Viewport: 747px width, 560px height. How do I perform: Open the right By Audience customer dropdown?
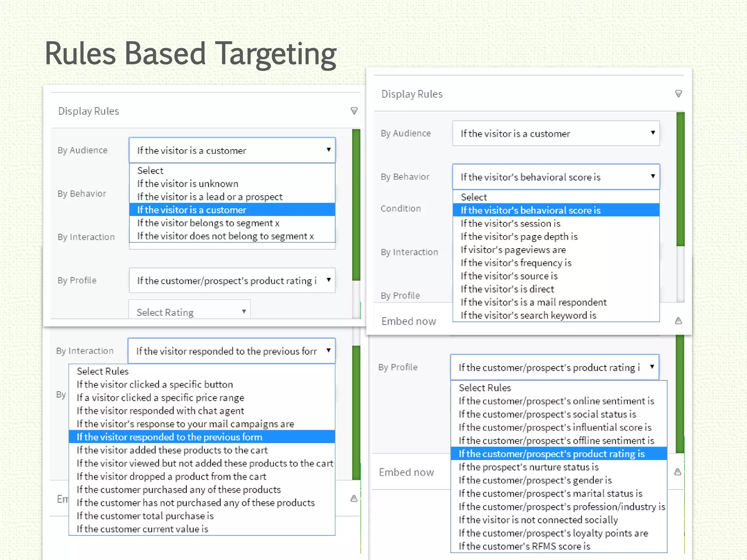[x=556, y=133]
